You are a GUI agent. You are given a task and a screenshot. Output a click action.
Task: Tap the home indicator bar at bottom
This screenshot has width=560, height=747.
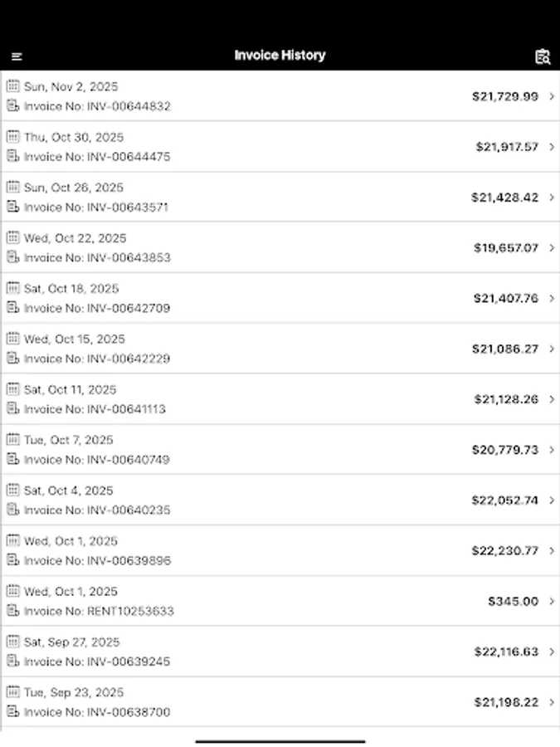280,740
